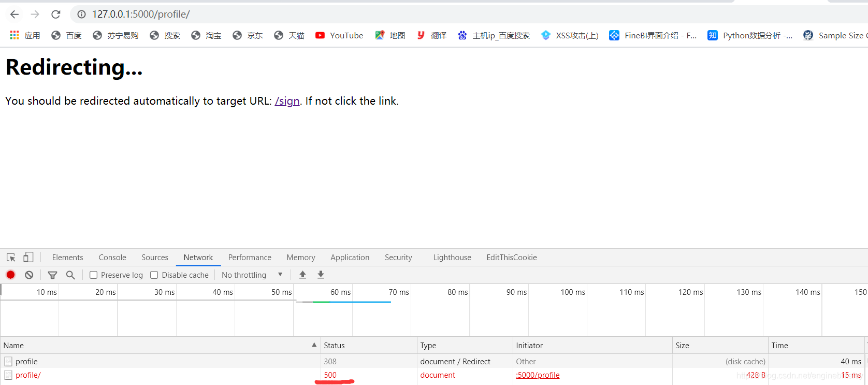Sort requests by the Name column header
This screenshot has width=868, height=385.
[160, 346]
